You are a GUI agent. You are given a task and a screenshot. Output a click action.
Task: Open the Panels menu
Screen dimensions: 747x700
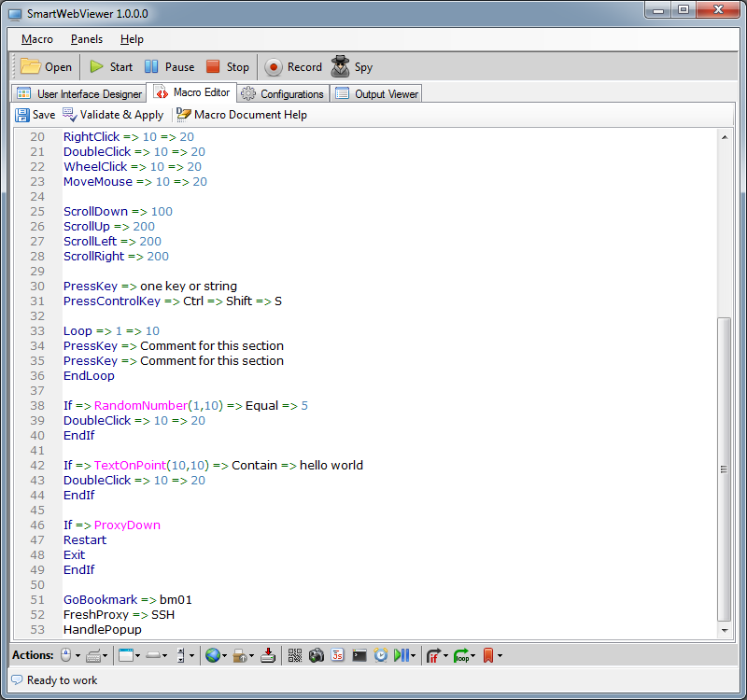[x=87, y=39]
